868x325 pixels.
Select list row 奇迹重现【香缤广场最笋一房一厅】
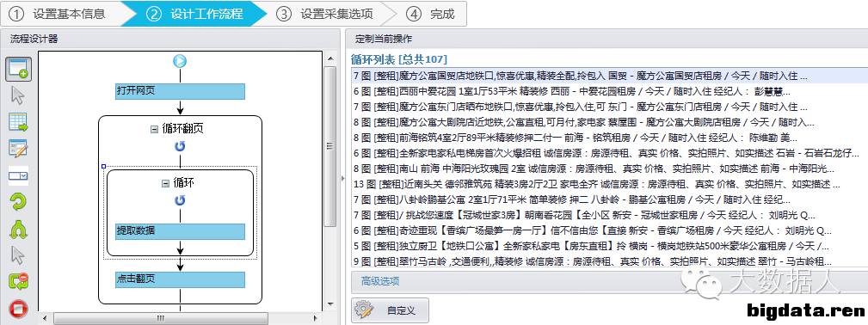609,231
